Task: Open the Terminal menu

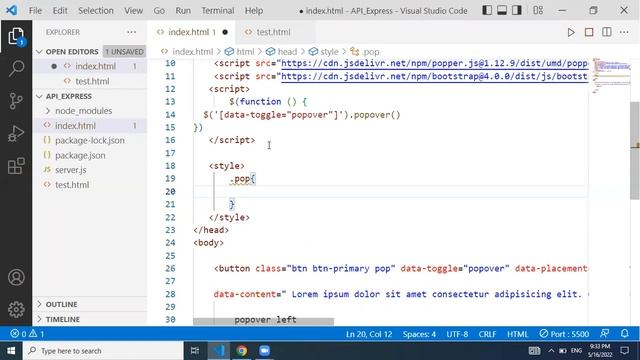Action: tap(218, 11)
